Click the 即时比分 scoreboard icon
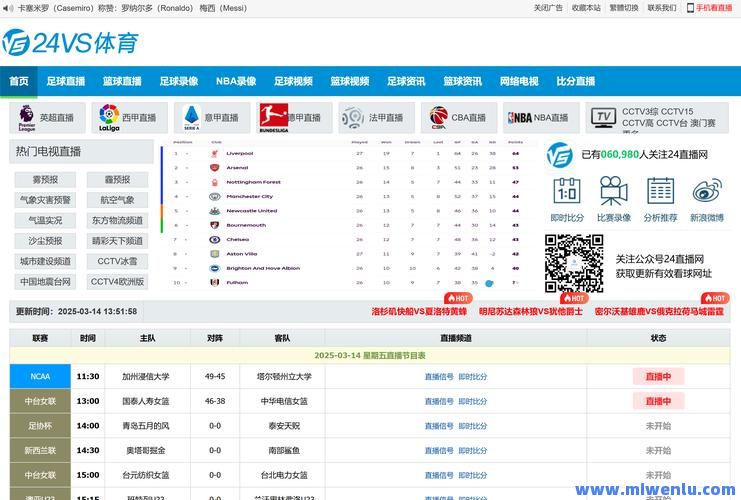741x500 pixels. pyautogui.click(x=567, y=190)
